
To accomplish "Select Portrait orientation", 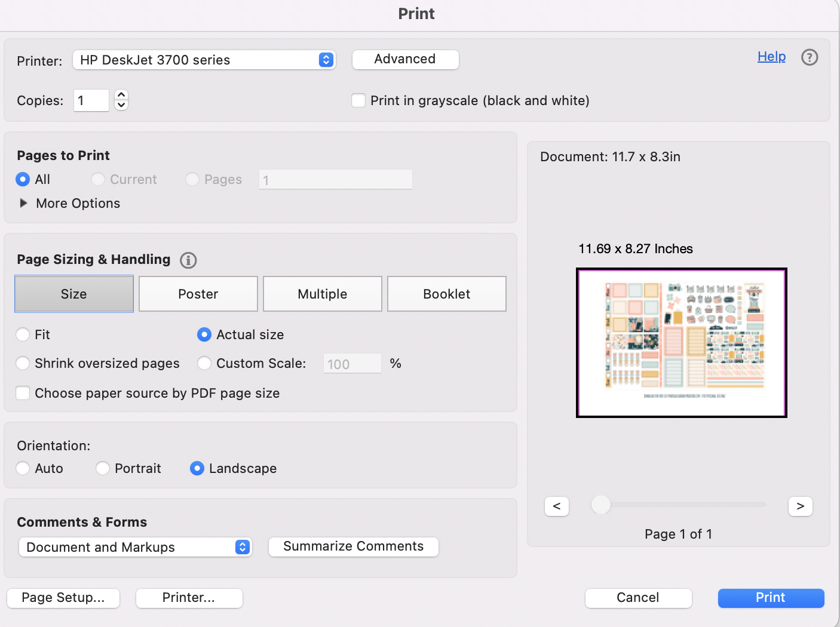I will point(103,468).
